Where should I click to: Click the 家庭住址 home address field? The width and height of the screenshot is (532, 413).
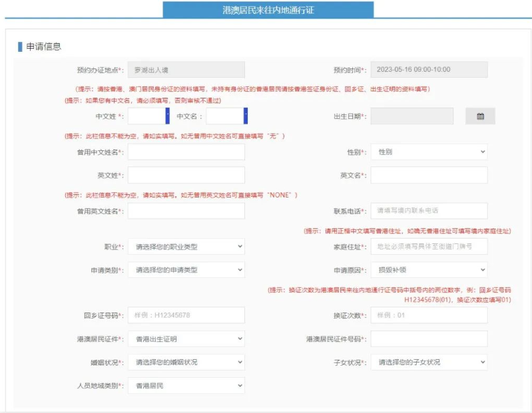(x=429, y=247)
